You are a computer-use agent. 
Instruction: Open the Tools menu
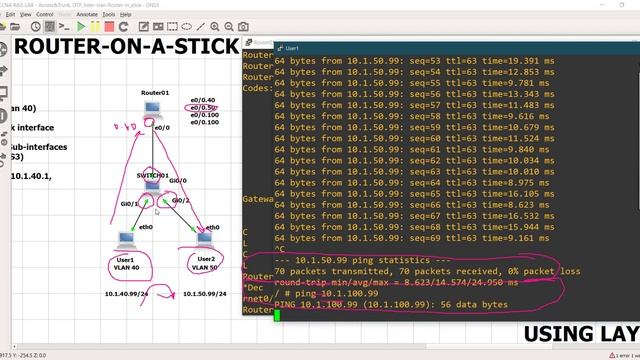(109, 14)
